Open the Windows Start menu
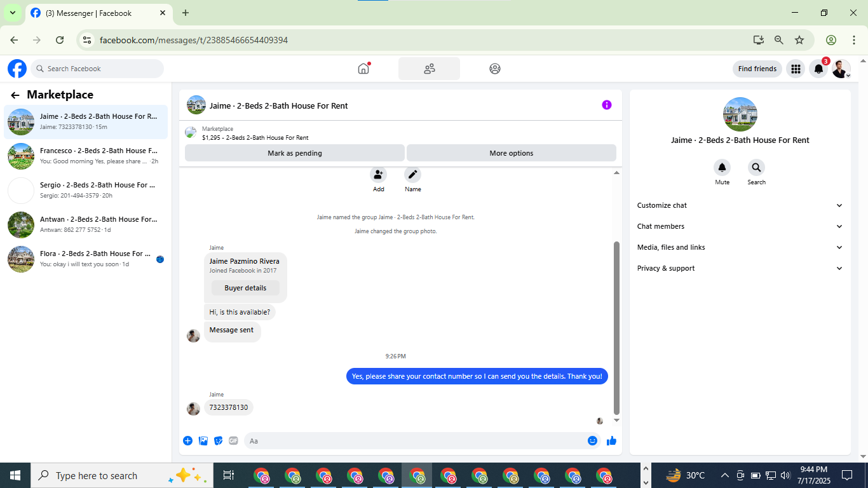This screenshot has width=868, height=488. pos(15,475)
